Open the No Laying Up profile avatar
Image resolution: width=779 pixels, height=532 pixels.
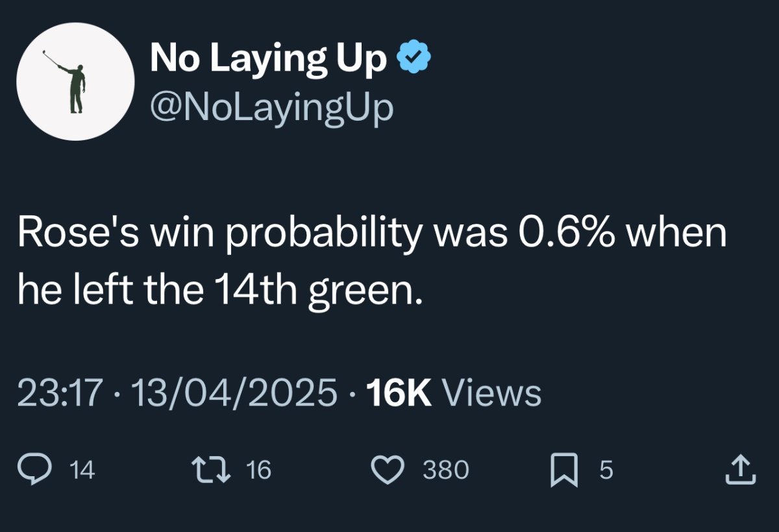pos(75,81)
